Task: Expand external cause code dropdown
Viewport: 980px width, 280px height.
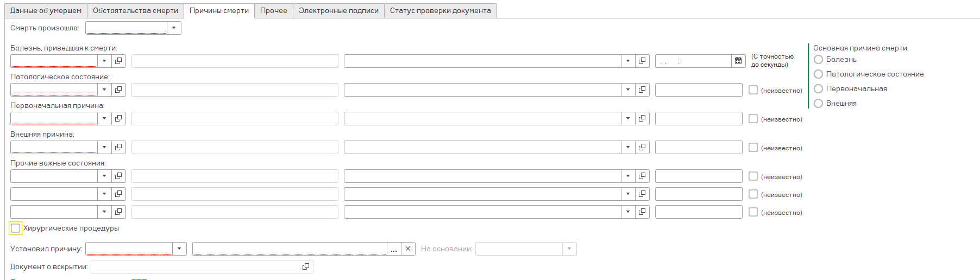Action: 104,147
